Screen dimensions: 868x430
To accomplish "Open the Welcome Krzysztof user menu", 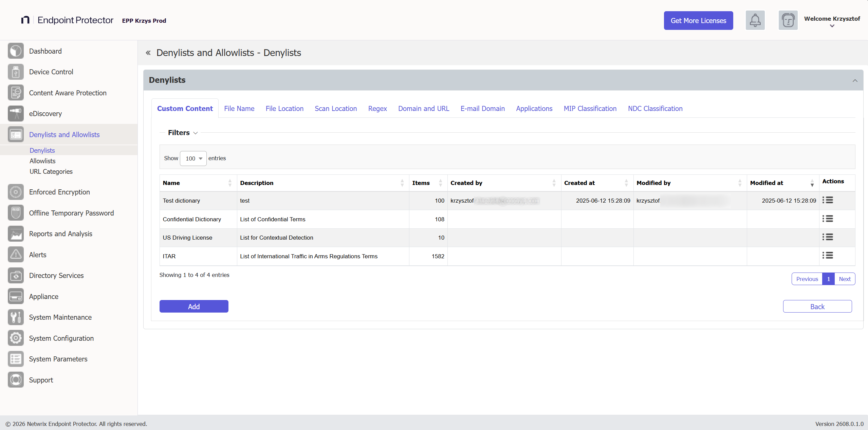I will coord(832,21).
